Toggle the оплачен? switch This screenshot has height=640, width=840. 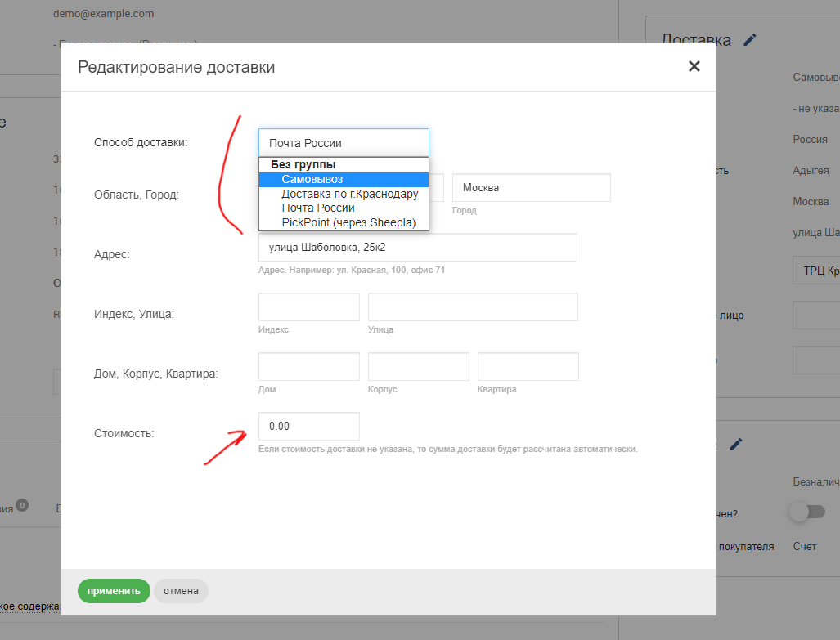pyautogui.click(x=806, y=512)
